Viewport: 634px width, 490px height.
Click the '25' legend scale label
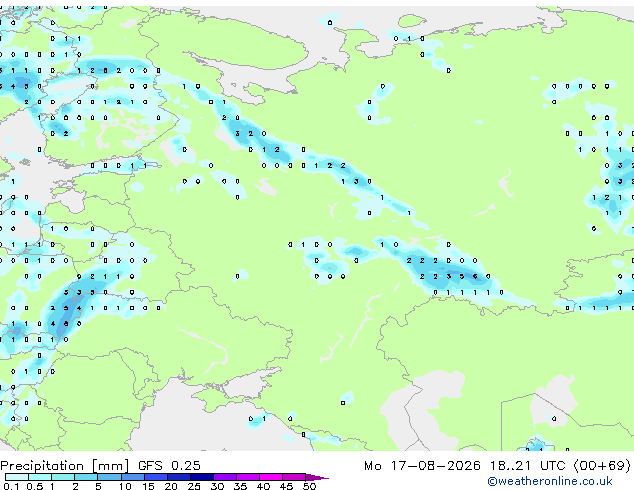coord(194,486)
